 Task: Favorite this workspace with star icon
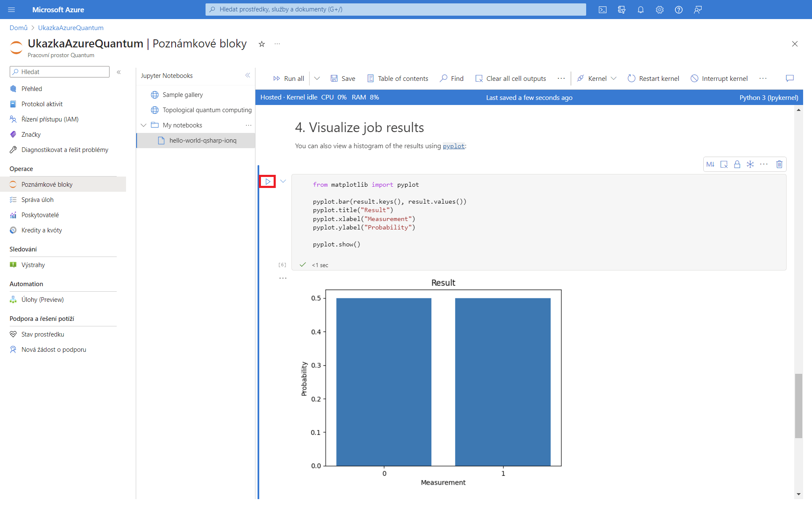point(262,44)
